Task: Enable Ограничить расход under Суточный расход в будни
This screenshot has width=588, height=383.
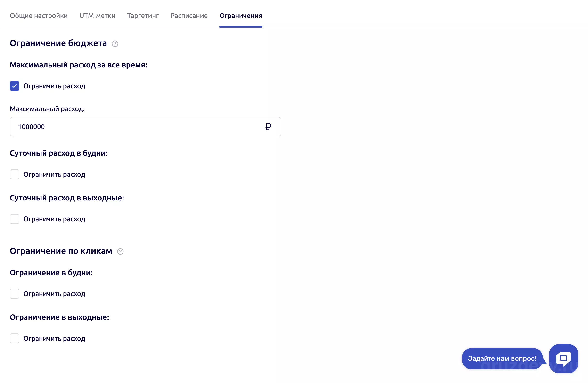Action: [15, 174]
